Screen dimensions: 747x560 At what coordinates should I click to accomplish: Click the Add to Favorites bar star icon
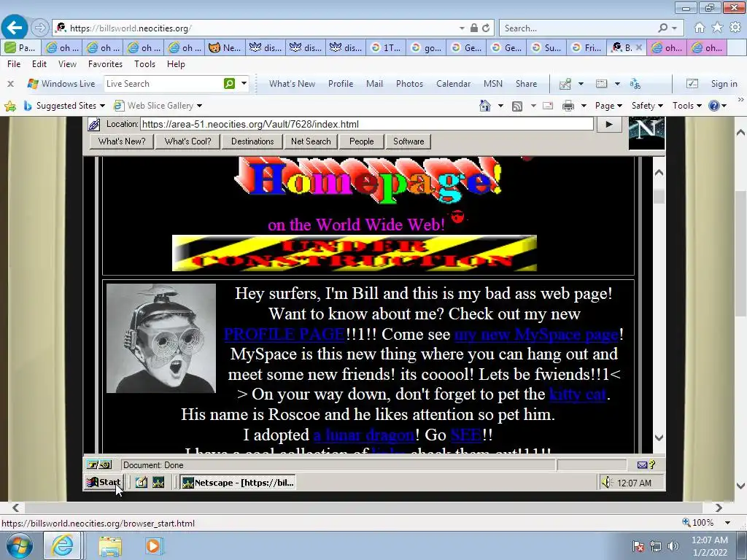[x=9, y=106]
